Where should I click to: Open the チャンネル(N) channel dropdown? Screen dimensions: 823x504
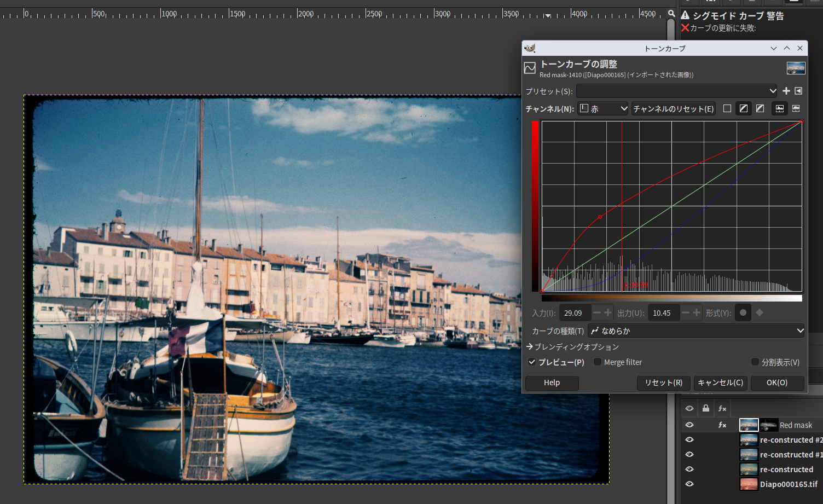click(x=603, y=108)
